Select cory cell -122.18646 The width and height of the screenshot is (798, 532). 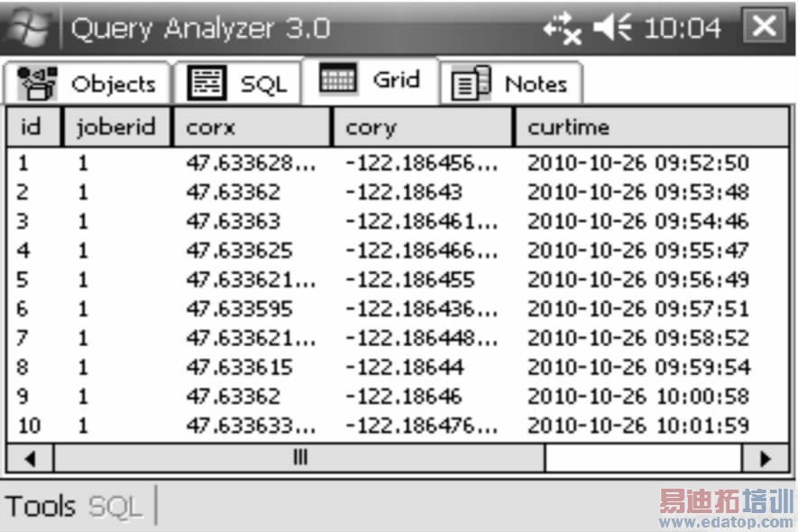pyautogui.click(x=404, y=396)
